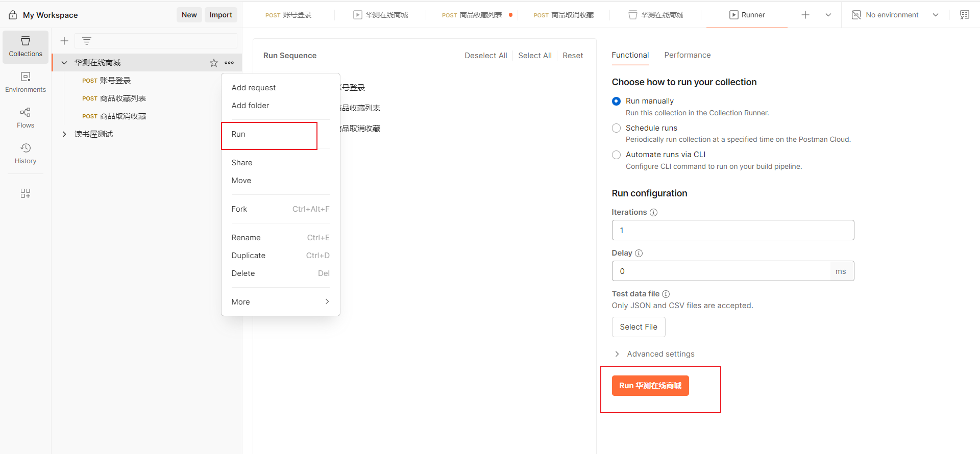980x454 pixels.
Task: Switch to the Performance tab
Action: tap(687, 55)
